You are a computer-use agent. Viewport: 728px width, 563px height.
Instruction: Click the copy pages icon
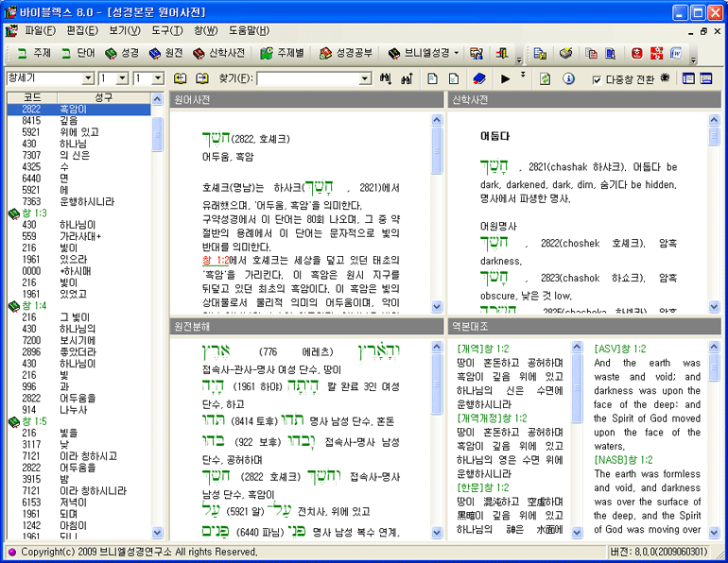[591, 53]
